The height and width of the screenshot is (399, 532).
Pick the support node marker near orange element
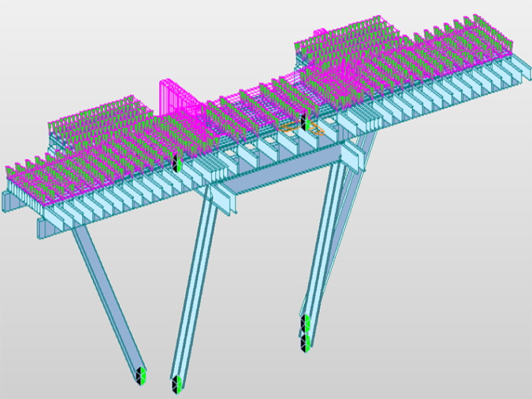tap(304, 122)
